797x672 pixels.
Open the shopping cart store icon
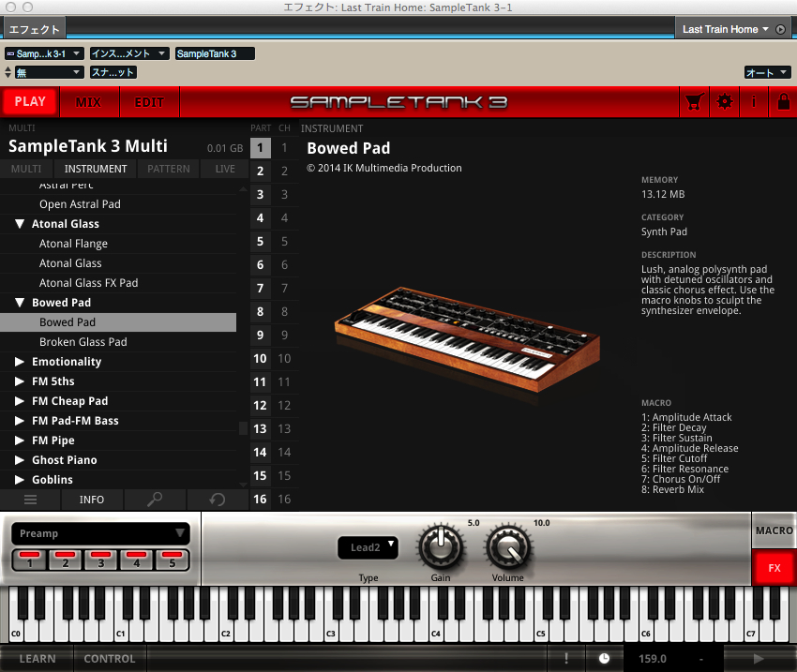point(694,102)
